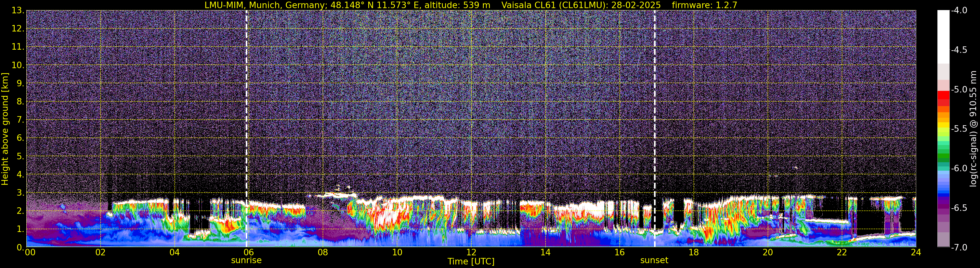Click the '14' tick on the time axis
The width and height of the screenshot is (980, 268).
(545, 253)
